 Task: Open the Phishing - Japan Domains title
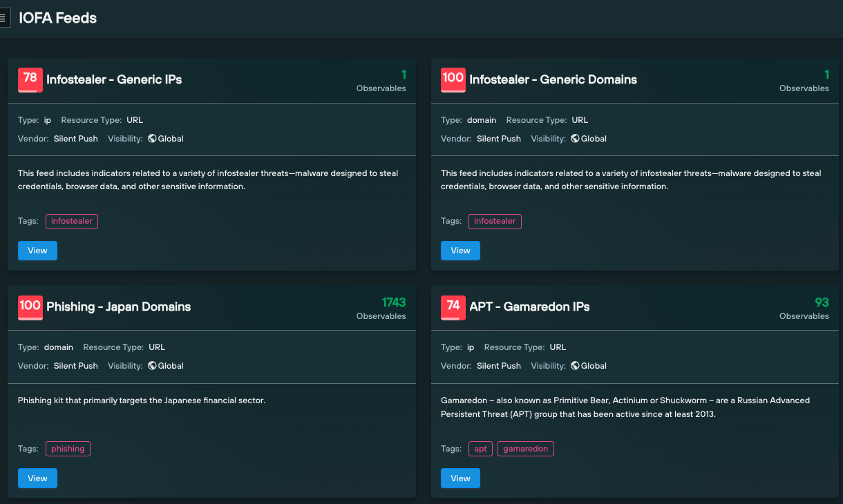118,307
